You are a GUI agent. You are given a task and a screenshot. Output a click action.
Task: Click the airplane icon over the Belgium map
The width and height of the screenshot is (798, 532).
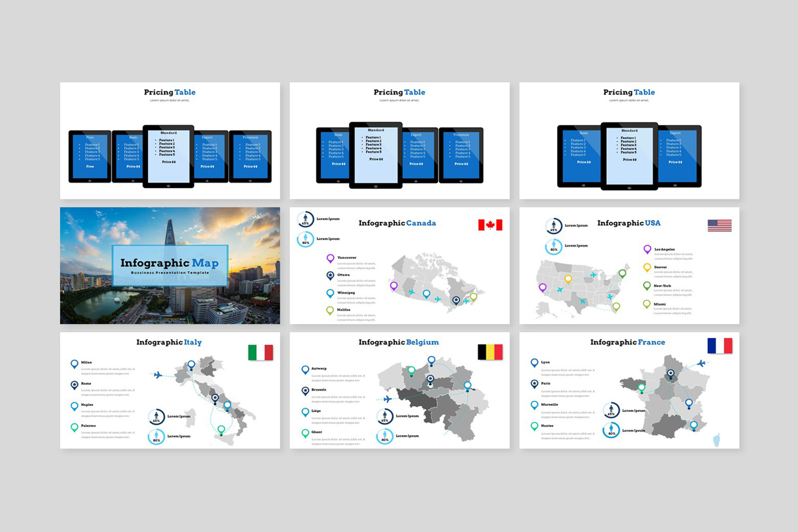click(x=388, y=399)
